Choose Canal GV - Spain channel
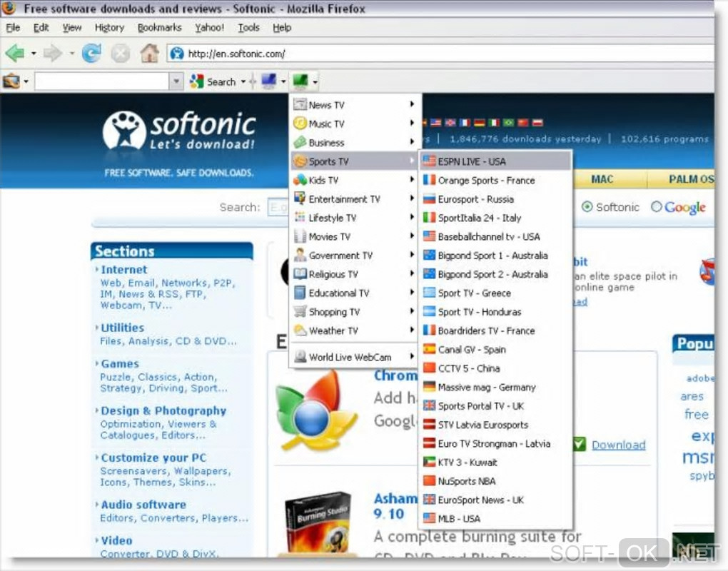The image size is (728, 571). [495, 349]
